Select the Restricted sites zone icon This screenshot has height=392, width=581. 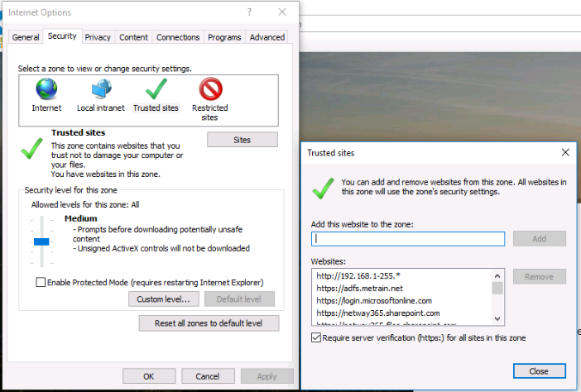click(210, 89)
